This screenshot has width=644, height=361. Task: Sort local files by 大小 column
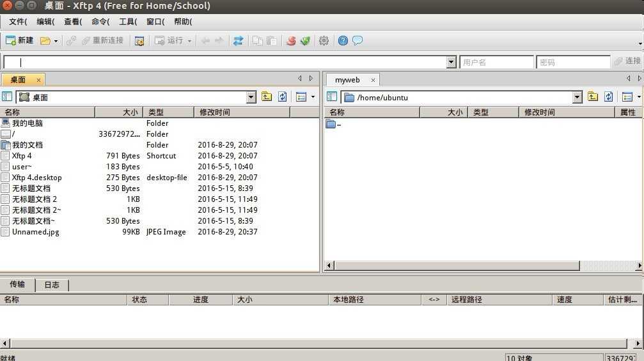119,112
